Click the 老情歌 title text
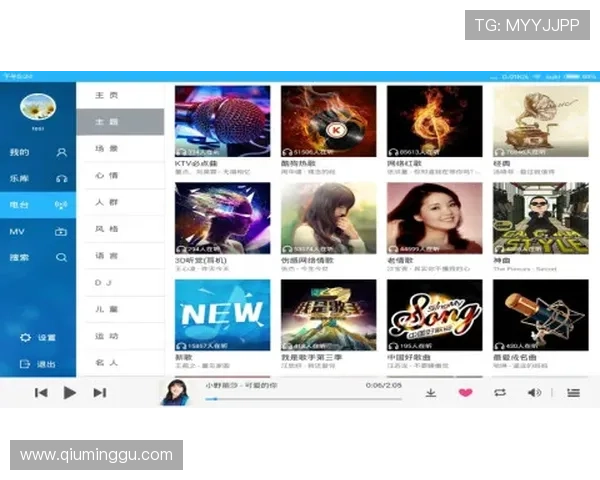 (400, 260)
